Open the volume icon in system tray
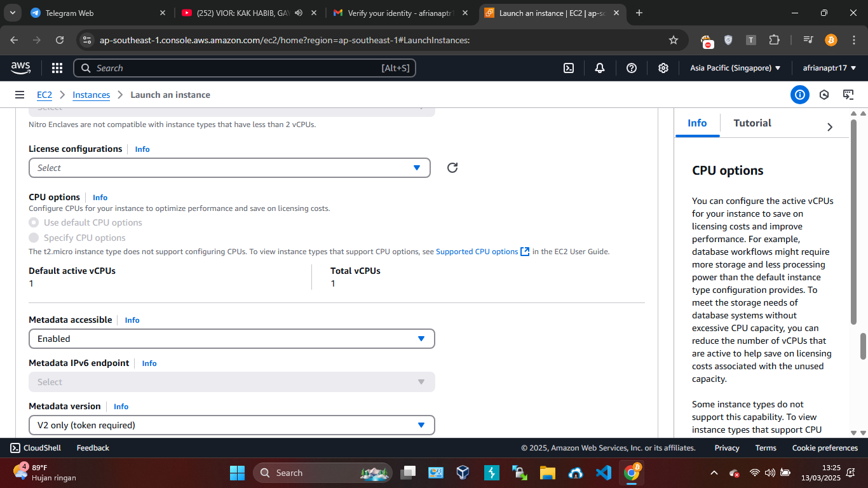This screenshot has width=868, height=488. pos(770,473)
